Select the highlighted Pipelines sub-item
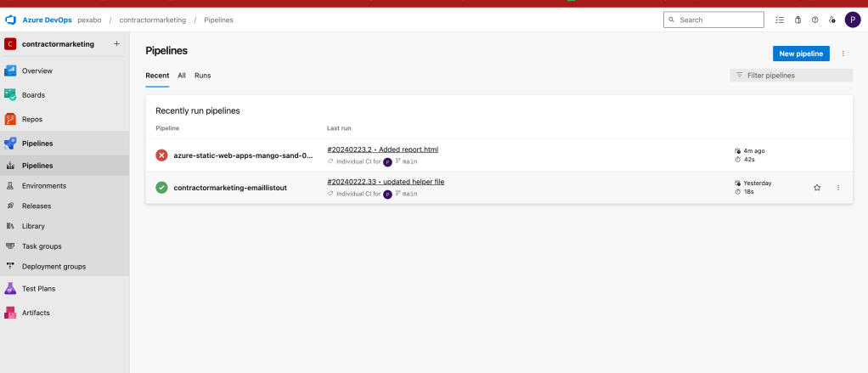This screenshot has width=868, height=373. click(x=65, y=166)
